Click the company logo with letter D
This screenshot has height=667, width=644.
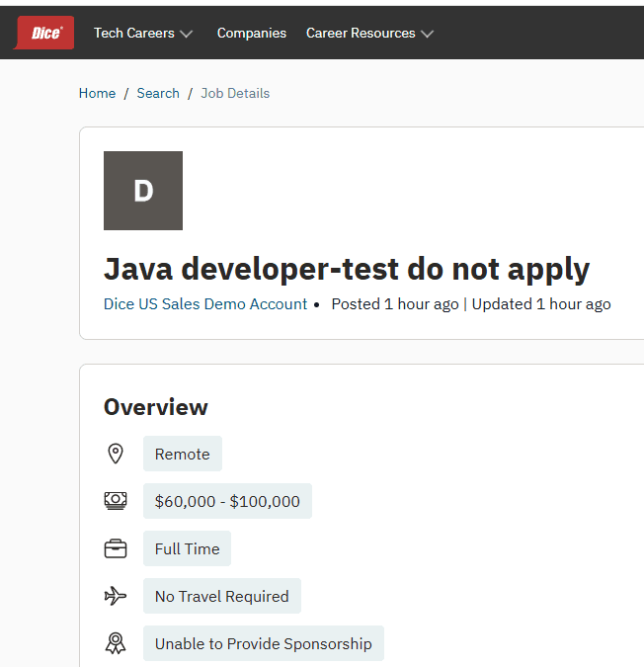pos(143,191)
